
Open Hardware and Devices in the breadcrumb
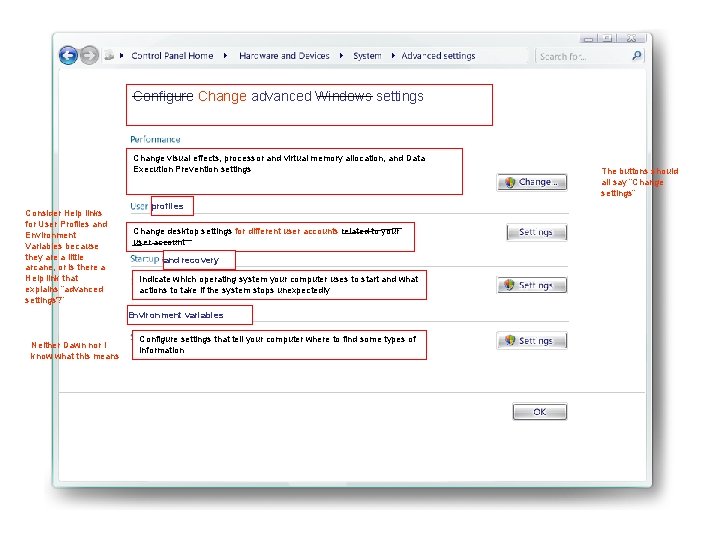pyautogui.click(x=284, y=56)
